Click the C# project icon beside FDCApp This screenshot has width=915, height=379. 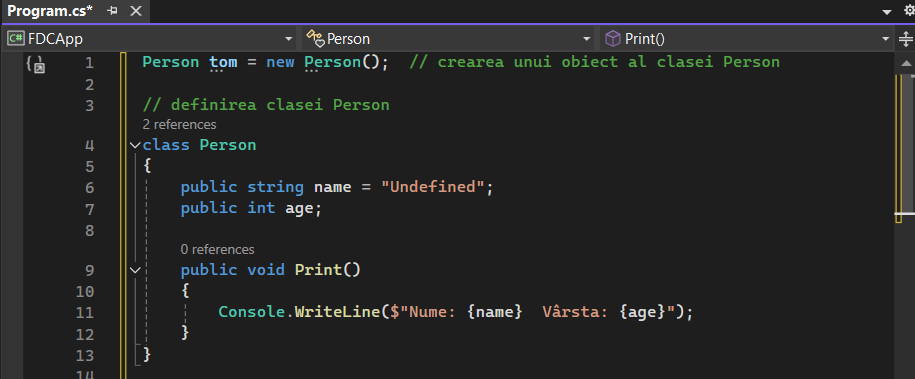pos(15,39)
